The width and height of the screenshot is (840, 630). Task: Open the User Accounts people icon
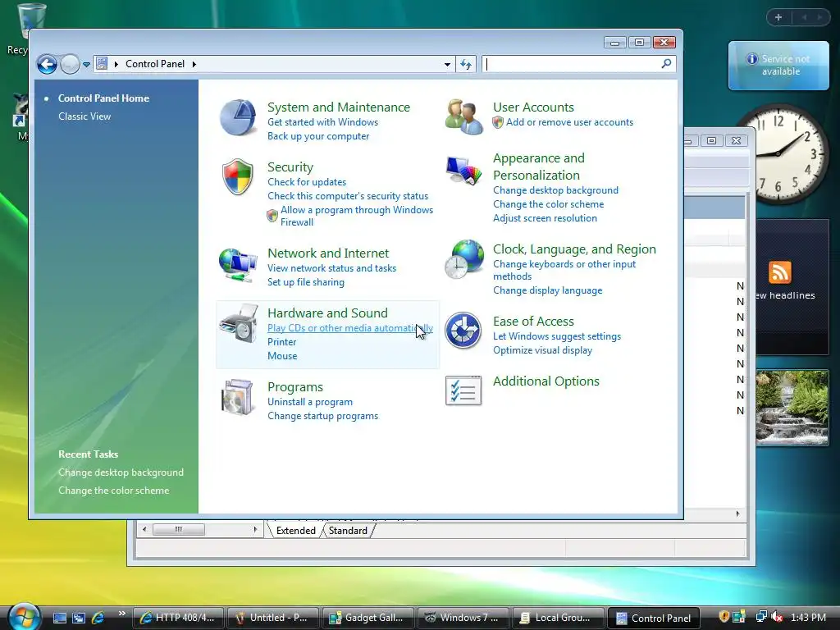pos(463,116)
